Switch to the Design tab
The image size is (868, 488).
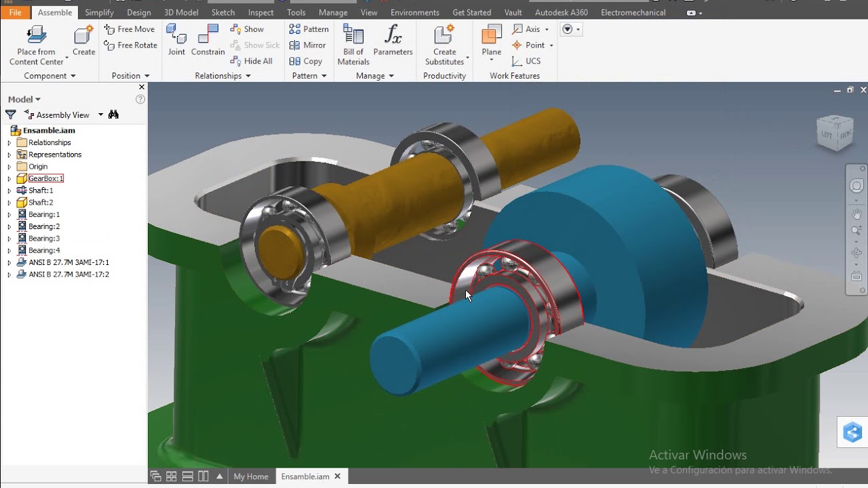tap(139, 12)
